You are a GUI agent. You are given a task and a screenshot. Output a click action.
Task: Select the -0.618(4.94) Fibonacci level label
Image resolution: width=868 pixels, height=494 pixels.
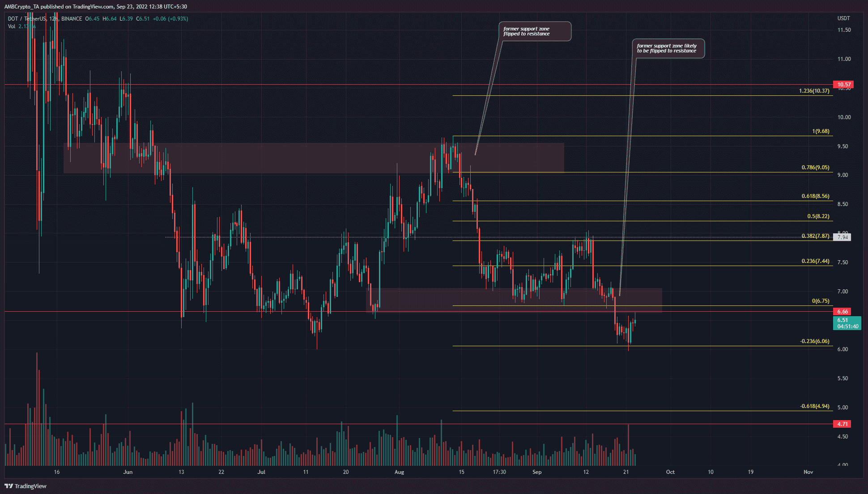point(815,406)
